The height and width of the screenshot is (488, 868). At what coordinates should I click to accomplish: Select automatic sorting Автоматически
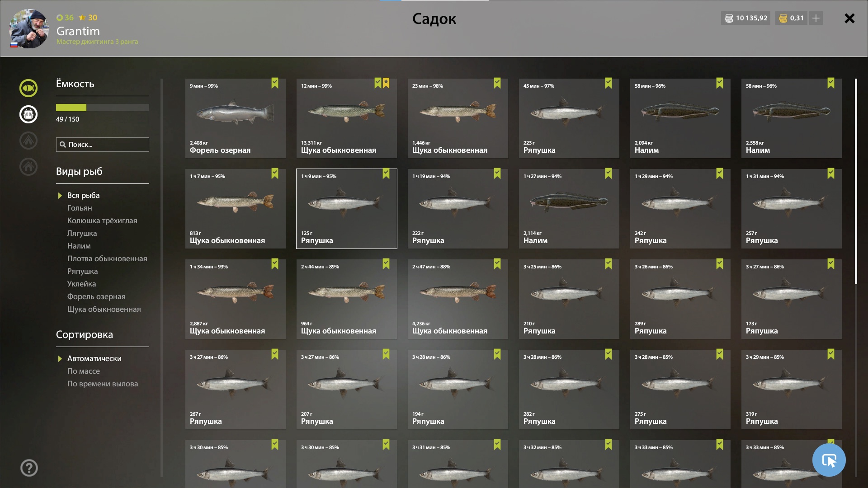(x=94, y=358)
